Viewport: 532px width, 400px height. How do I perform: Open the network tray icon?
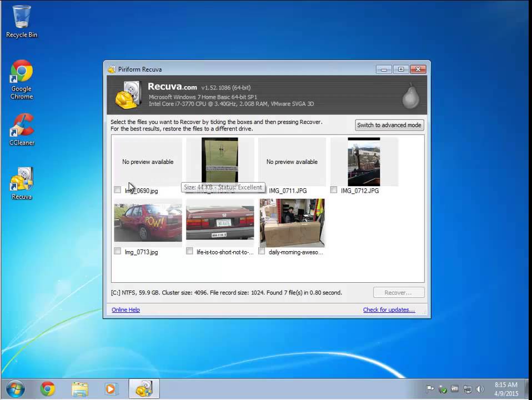point(468,389)
